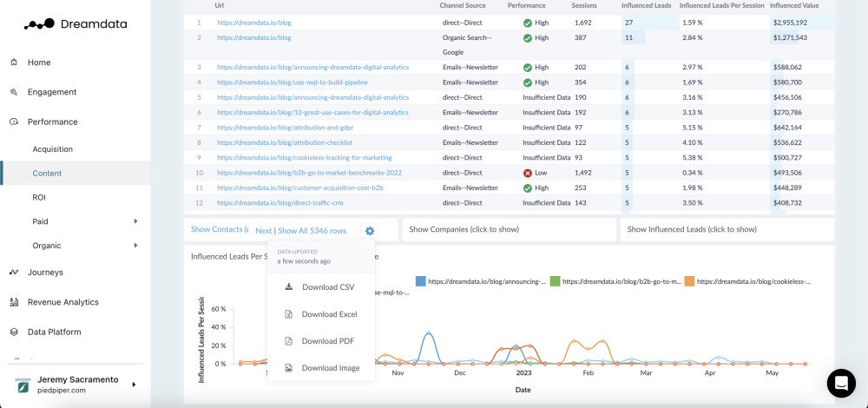This screenshot has width=868, height=408.
Task: Sort by the Influenced Leads Per Session header
Action: (721, 5)
